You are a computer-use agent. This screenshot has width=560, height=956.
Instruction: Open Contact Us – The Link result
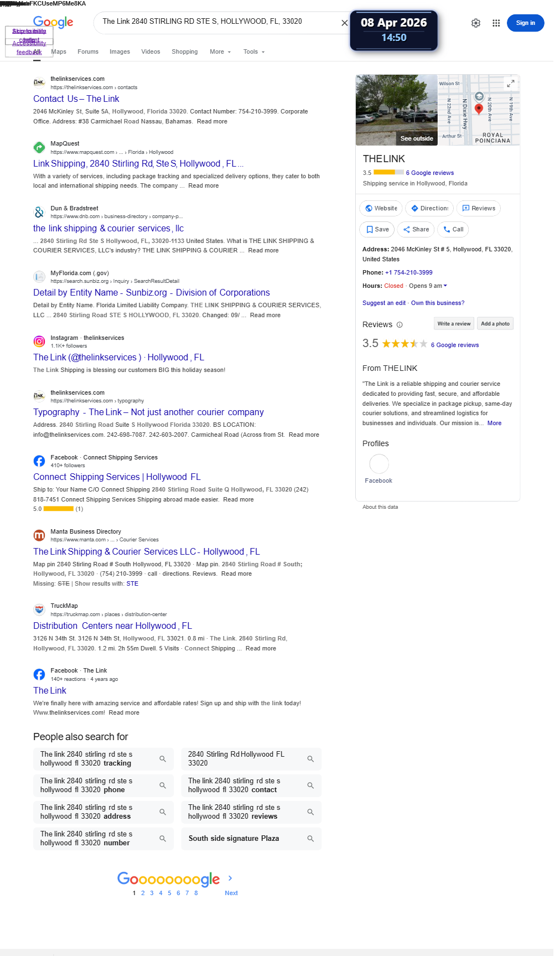pos(76,99)
